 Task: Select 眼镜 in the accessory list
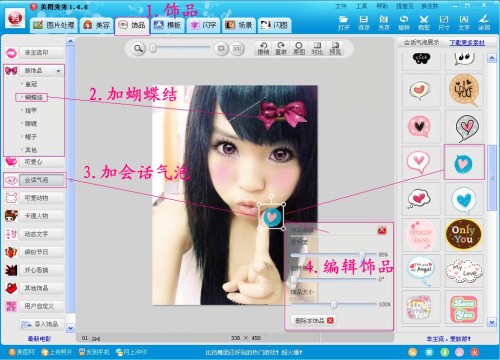31,124
